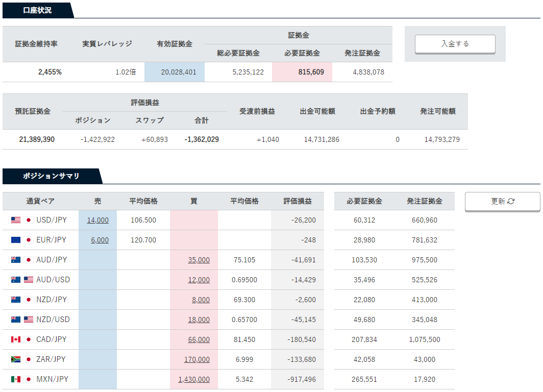The height and width of the screenshot is (392, 543).
Task: Click the 通貨ペア column header
Action: pos(40,201)
